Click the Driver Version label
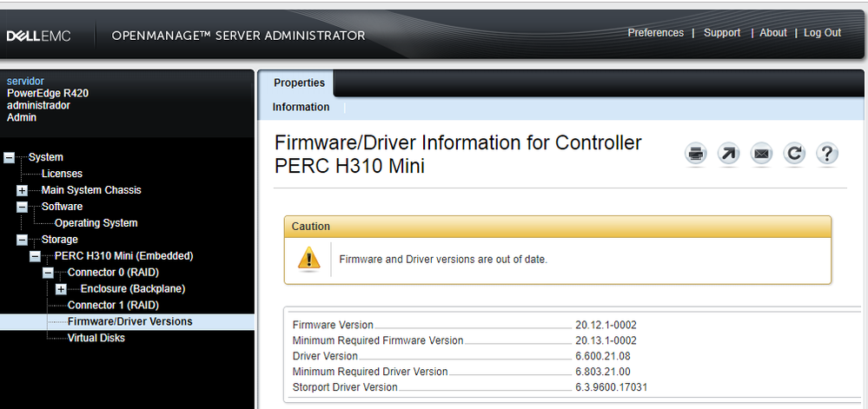868x409 pixels. coord(325,356)
